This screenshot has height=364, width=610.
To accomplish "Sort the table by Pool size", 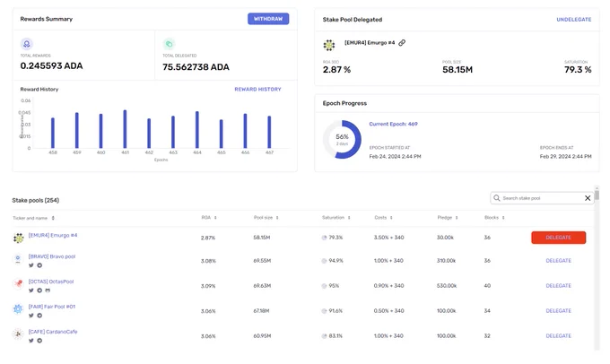I will (266, 218).
